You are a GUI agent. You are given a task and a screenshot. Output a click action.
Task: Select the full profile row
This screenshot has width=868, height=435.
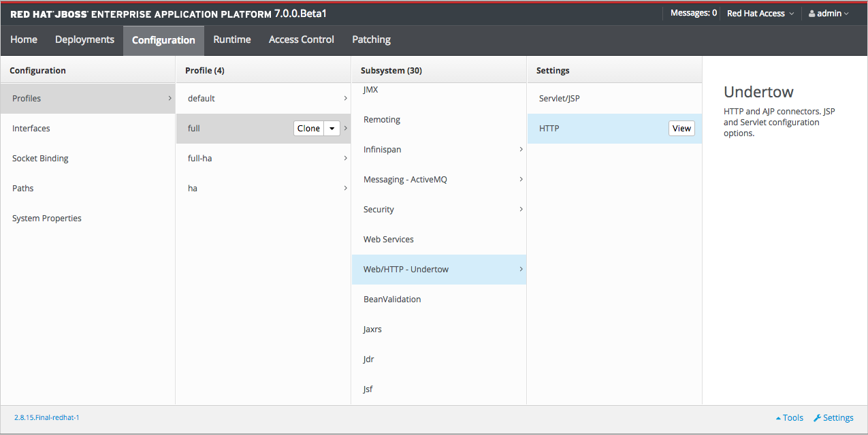tap(263, 129)
